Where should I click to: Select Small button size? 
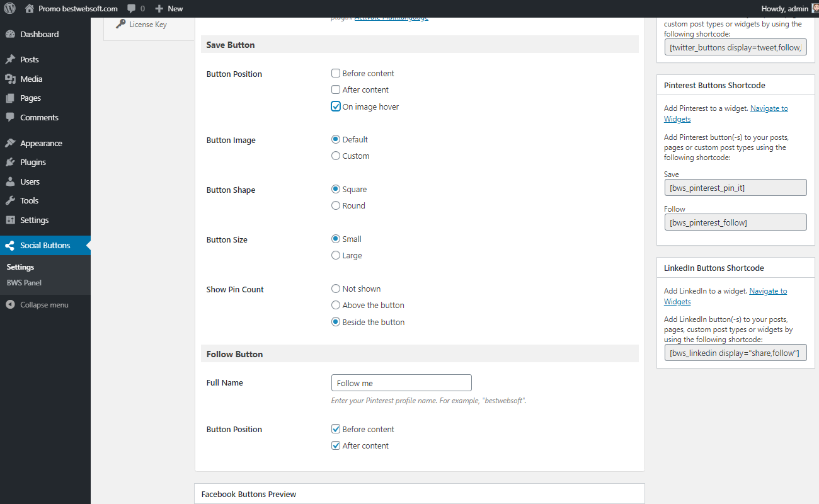point(336,239)
